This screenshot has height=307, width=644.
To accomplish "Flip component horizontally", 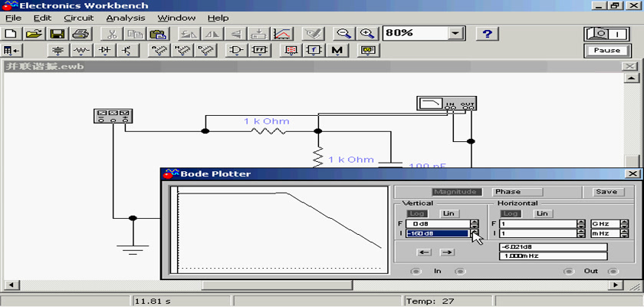I will (213, 34).
